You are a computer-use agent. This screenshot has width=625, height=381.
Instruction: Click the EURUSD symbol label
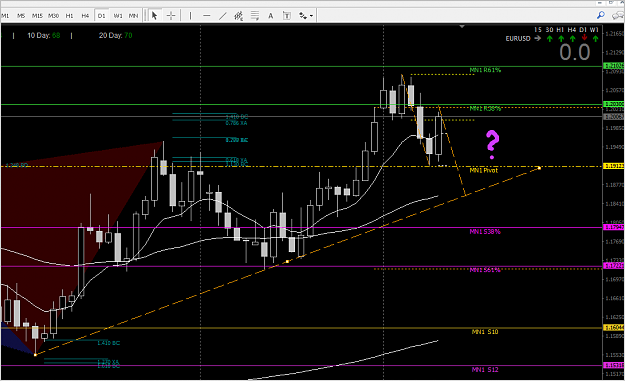(x=518, y=39)
